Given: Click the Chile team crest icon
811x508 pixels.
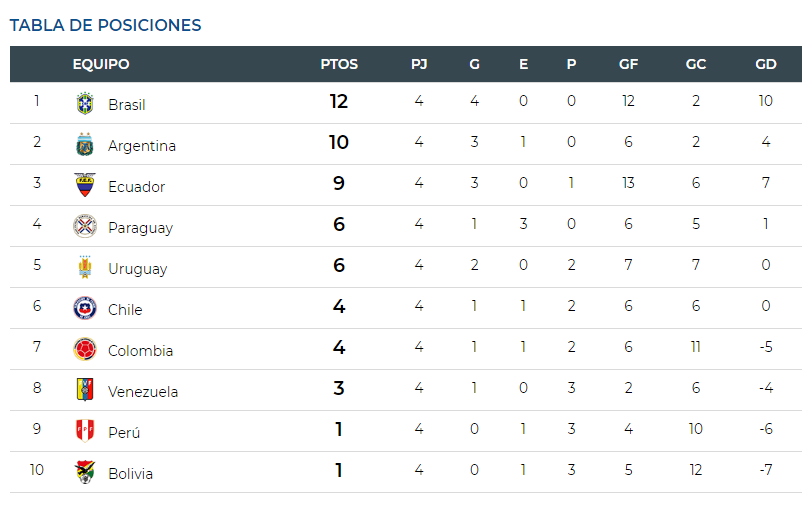Looking at the screenshot, I should click(x=85, y=308).
